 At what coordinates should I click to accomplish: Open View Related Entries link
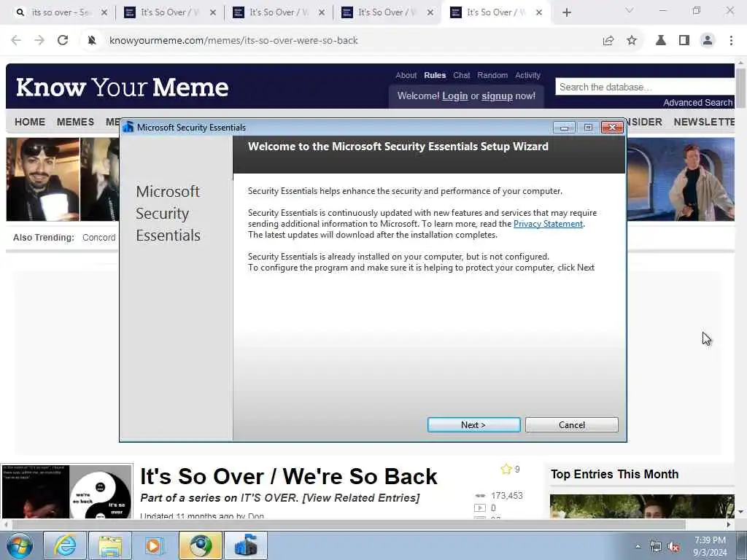tap(361, 497)
